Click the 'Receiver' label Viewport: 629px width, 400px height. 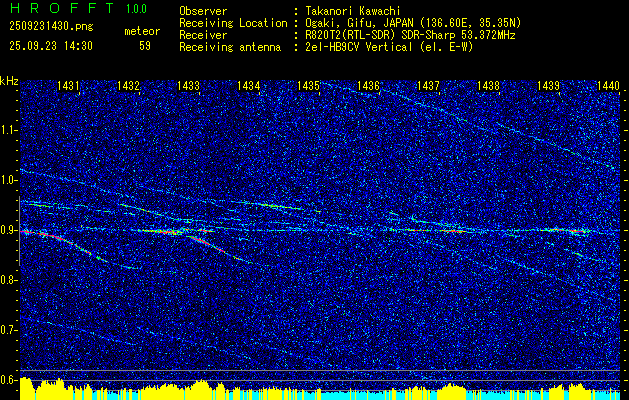203,35
